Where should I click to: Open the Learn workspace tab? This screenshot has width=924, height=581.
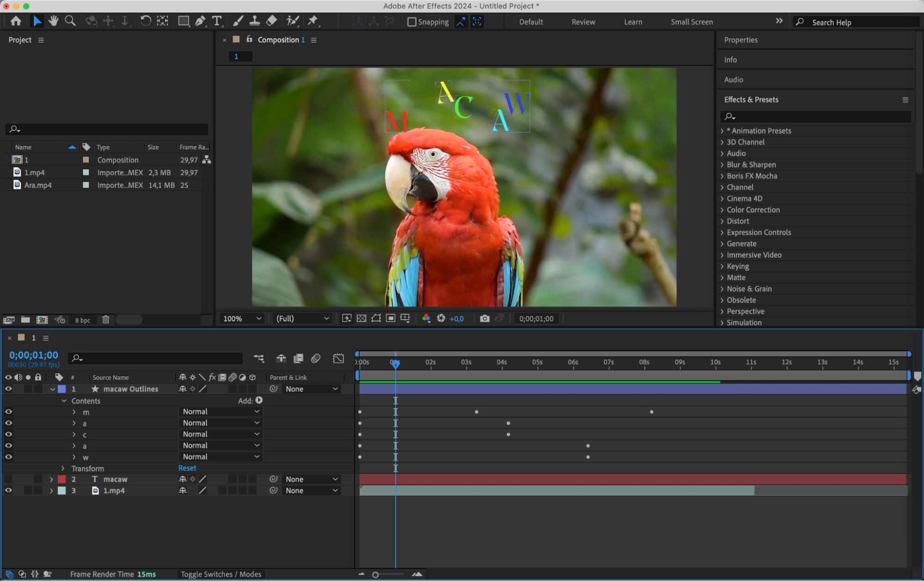click(633, 22)
